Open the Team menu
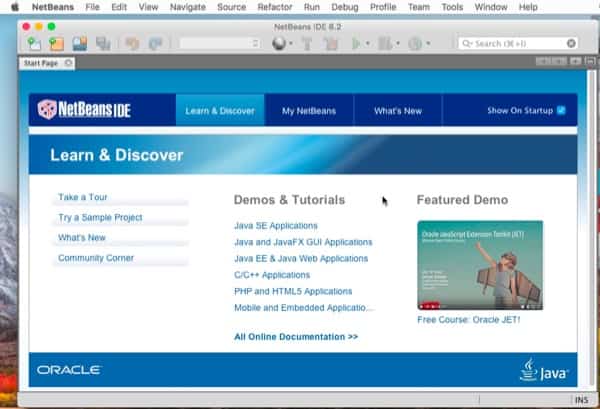600x409 pixels. point(419,7)
